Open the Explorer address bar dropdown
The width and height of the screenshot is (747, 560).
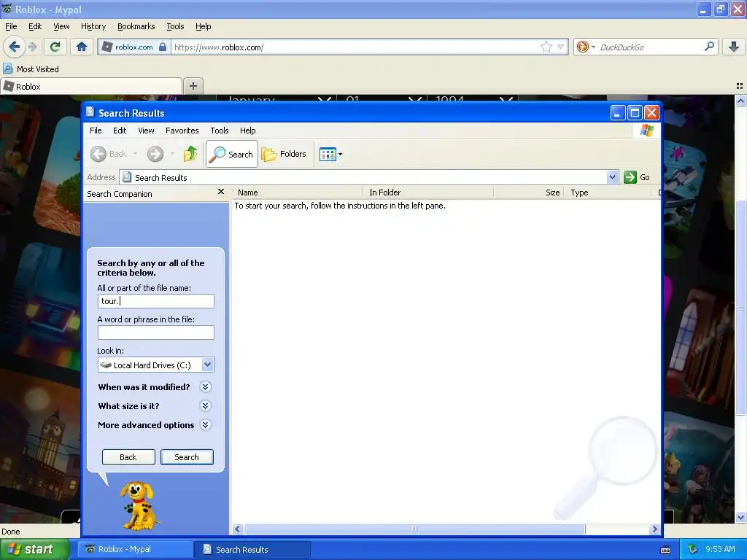pyautogui.click(x=613, y=177)
